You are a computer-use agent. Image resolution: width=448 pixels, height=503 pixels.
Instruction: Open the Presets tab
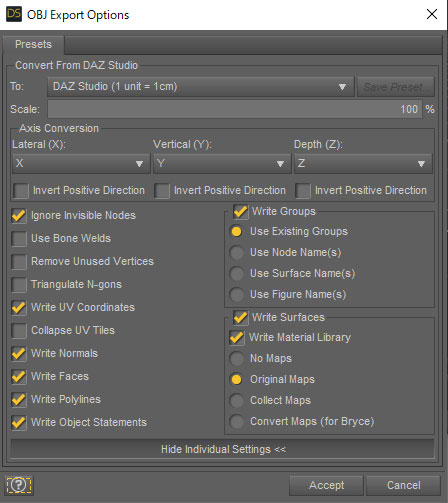tap(33, 44)
